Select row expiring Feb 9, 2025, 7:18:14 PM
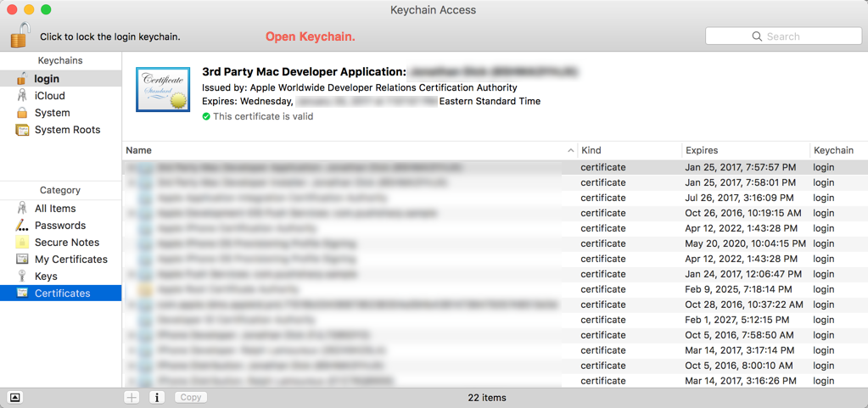The height and width of the screenshot is (408, 868). (495, 289)
